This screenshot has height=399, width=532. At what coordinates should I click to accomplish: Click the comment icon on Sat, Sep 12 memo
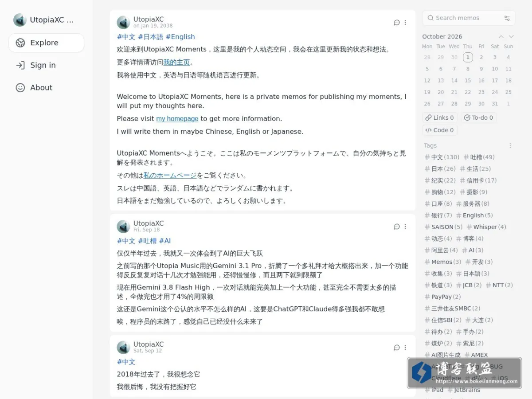(x=397, y=348)
